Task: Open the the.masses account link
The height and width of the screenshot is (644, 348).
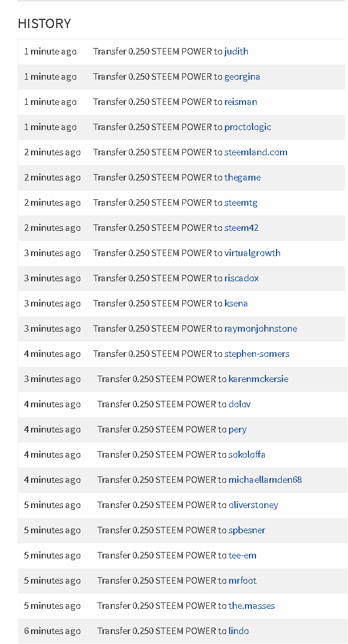Action: click(251, 606)
